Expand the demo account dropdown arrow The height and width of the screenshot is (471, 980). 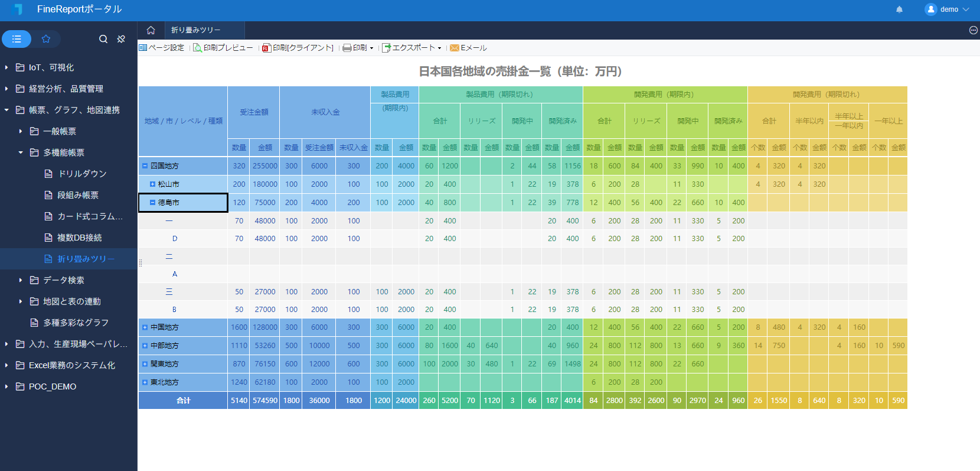pyautogui.click(x=966, y=9)
